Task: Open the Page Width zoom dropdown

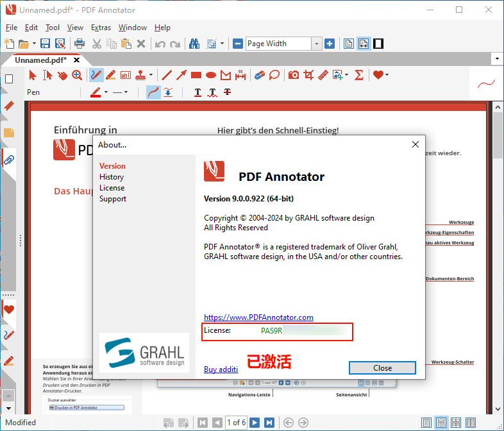Action: (317, 44)
